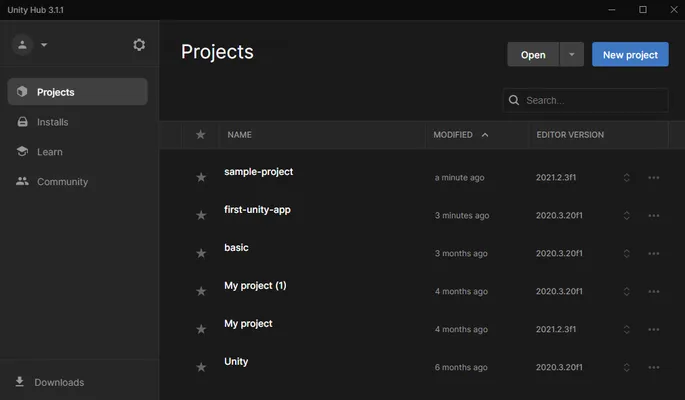The height and width of the screenshot is (400, 685).
Task: Click '3 months ago' modified cell
Action: pos(461,253)
